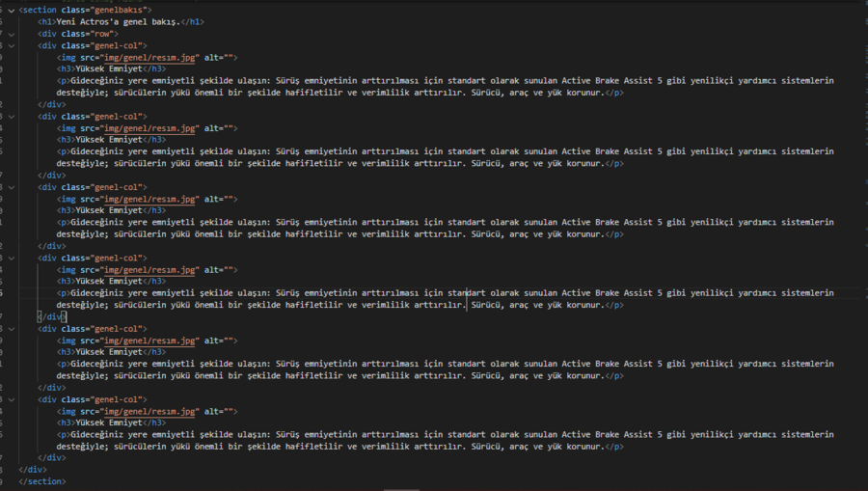Click "Active Brake Assist 5" in the second block's paragraph

(611, 151)
